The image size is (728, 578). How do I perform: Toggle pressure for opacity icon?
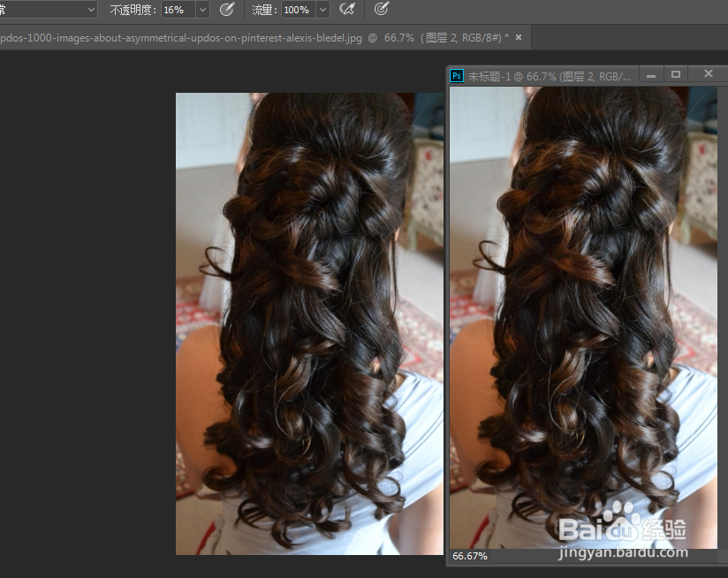coord(226,9)
